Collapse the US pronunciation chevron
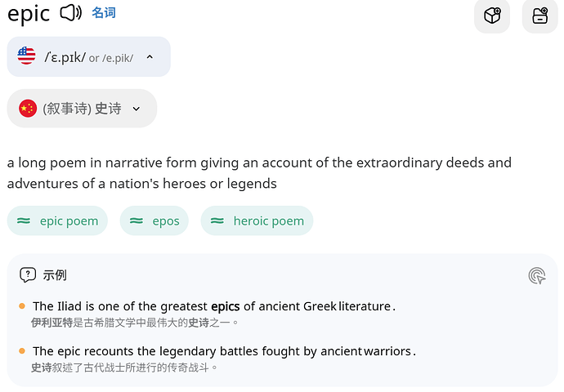 (150, 57)
